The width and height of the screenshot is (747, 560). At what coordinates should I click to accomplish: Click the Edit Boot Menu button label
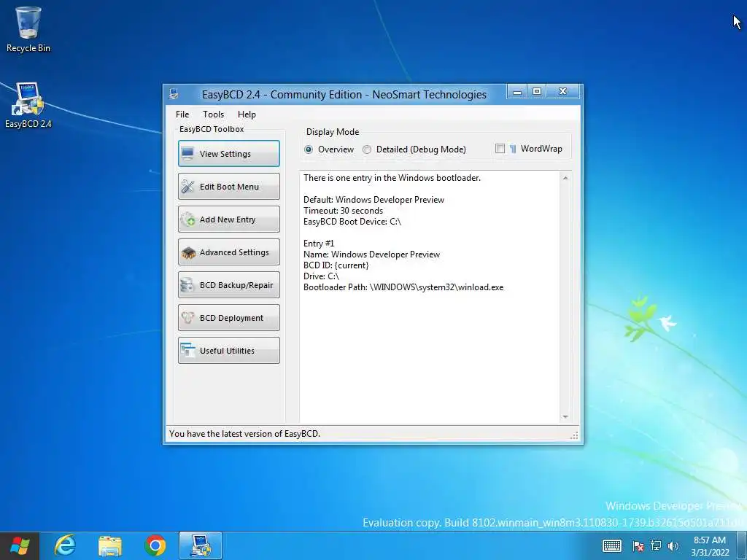(229, 187)
